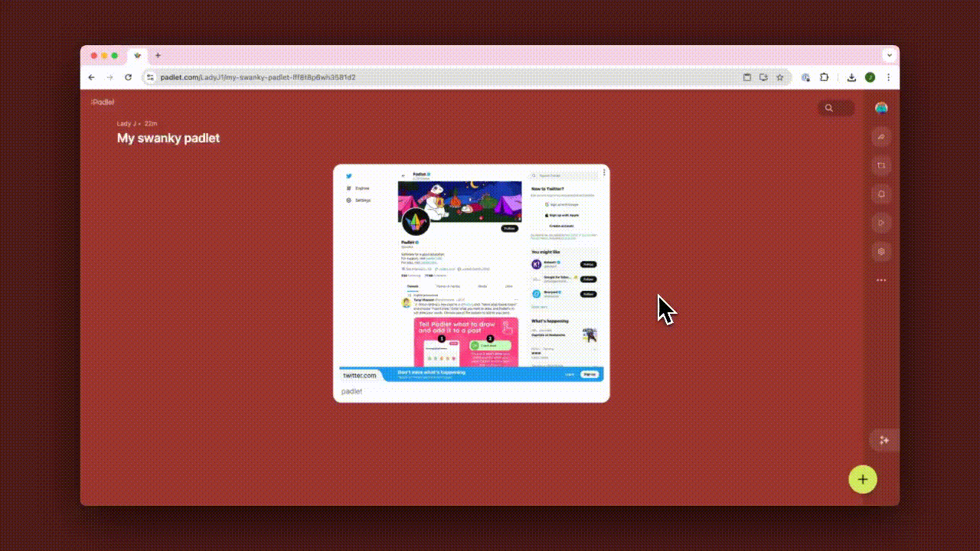Viewport: 980px width, 551px height.
Task: Open the user avatar in Padlet sidebar
Action: pyautogui.click(x=881, y=108)
